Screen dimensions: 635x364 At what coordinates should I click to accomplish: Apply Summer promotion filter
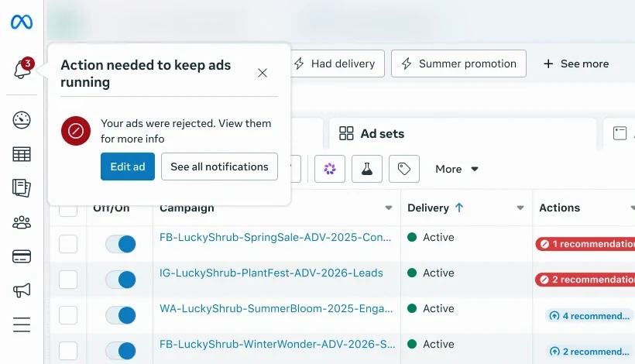coord(458,64)
